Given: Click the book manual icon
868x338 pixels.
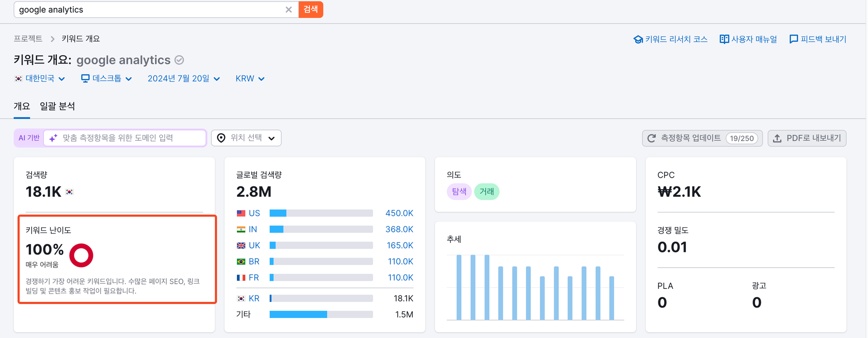Looking at the screenshot, I should (x=724, y=39).
